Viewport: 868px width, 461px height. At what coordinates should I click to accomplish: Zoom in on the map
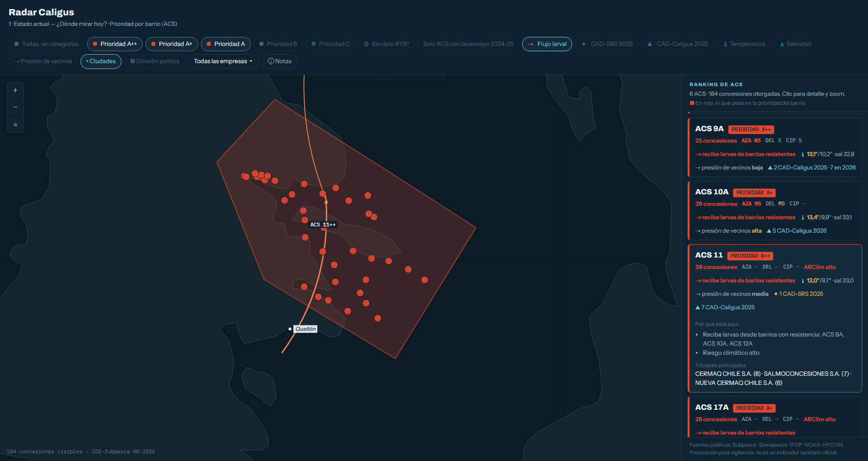click(15, 90)
